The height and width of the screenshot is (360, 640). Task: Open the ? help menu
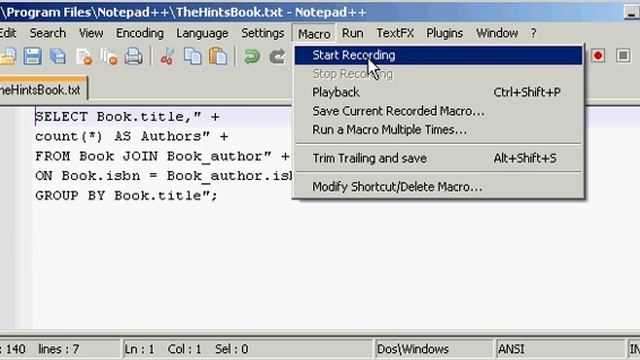coord(533,33)
